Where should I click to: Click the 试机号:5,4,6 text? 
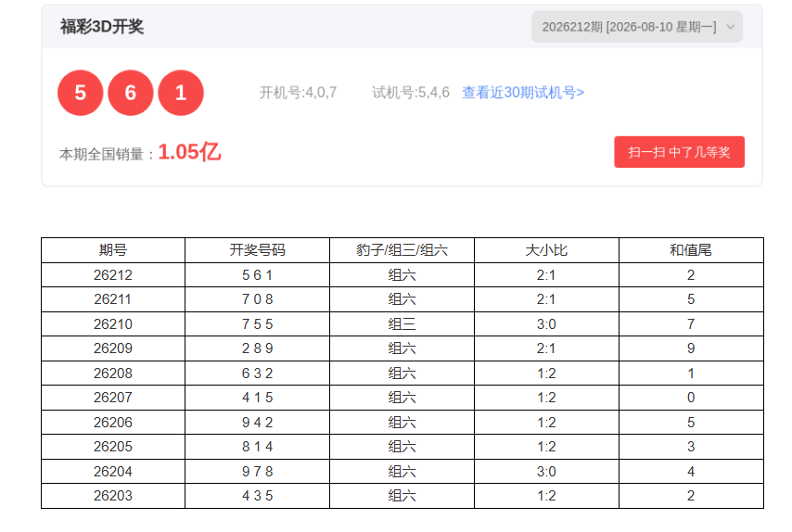point(411,93)
